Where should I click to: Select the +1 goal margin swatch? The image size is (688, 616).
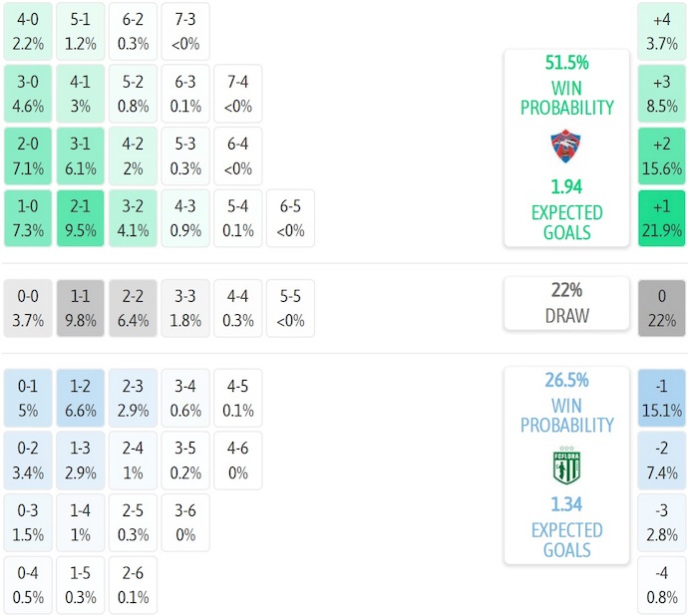coord(662,218)
